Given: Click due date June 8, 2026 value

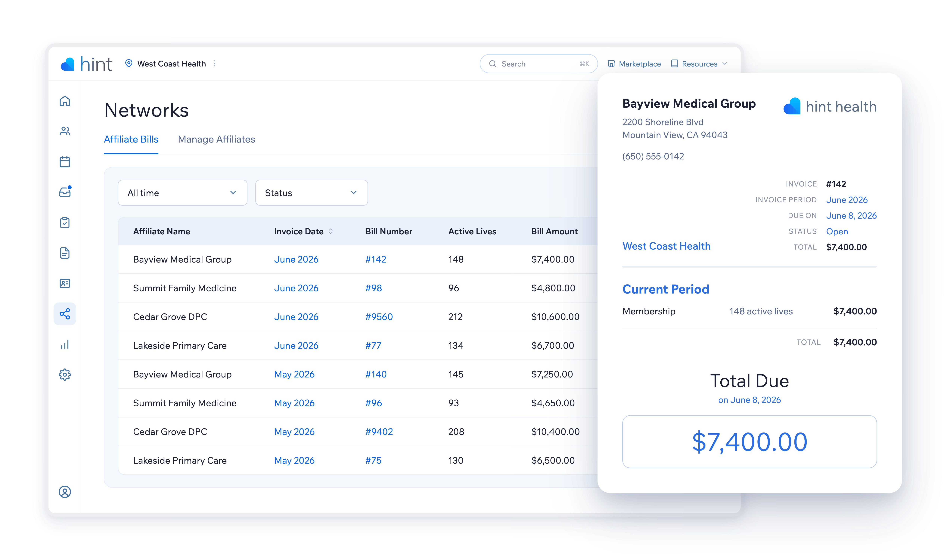Looking at the screenshot, I should pyautogui.click(x=851, y=215).
